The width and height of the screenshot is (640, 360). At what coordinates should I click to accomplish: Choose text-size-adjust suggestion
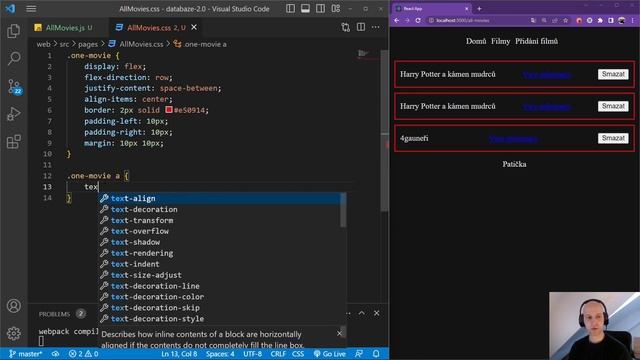[220, 275]
